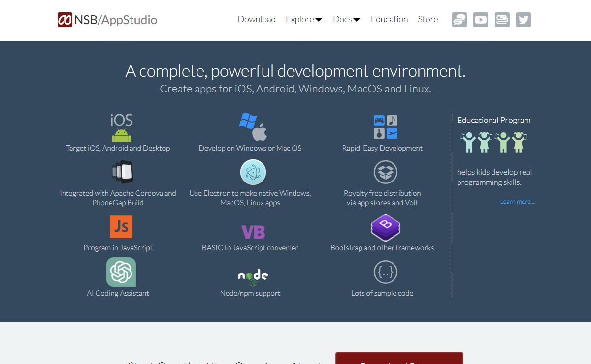The height and width of the screenshot is (364, 591).
Task: Click the NSB/AppStudio logo
Action: [x=107, y=20]
